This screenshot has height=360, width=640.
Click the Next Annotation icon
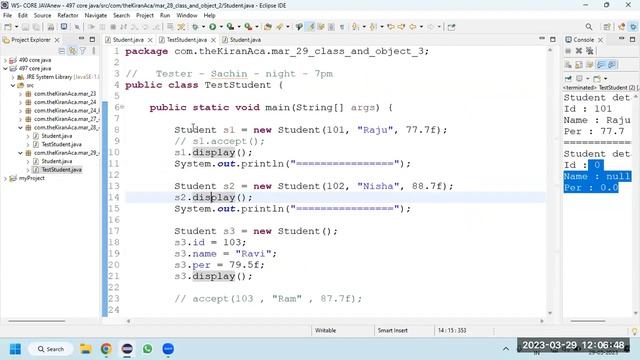tap(356, 27)
